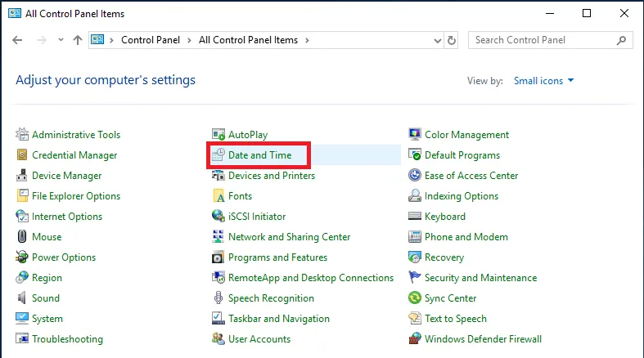Screen dimensions: 644x358
Task: Open the Phone and Modem link
Action: point(466,237)
